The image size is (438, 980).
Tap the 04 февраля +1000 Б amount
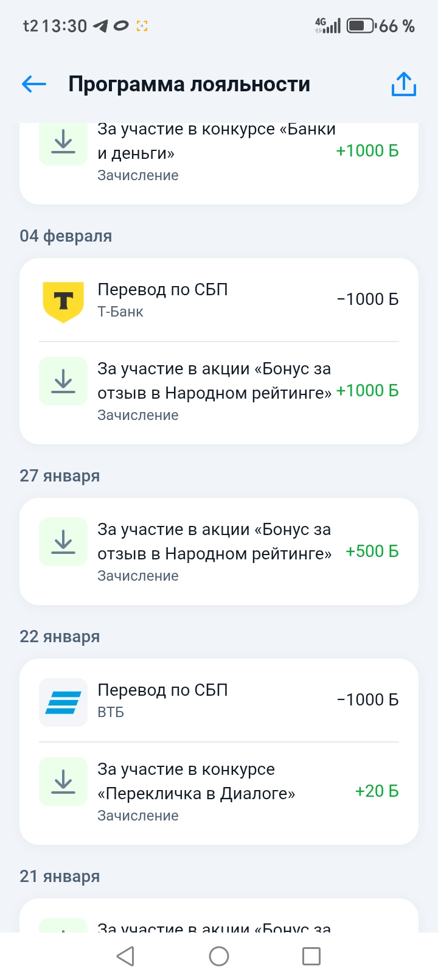click(367, 391)
